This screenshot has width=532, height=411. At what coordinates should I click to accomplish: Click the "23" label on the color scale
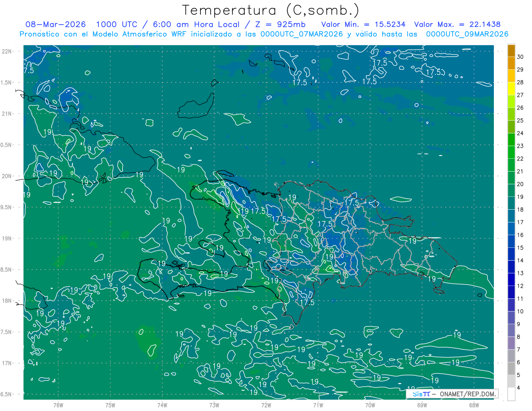click(x=520, y=146)
